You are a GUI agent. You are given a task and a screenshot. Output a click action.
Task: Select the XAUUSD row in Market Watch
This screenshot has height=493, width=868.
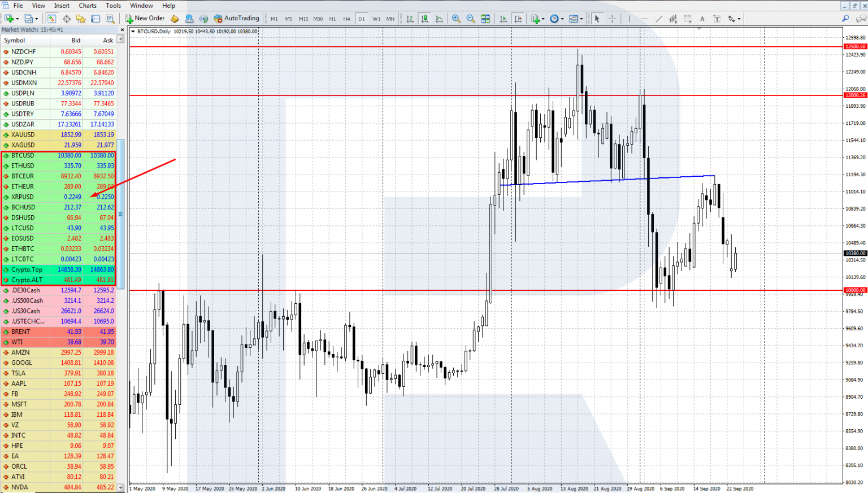59,134
